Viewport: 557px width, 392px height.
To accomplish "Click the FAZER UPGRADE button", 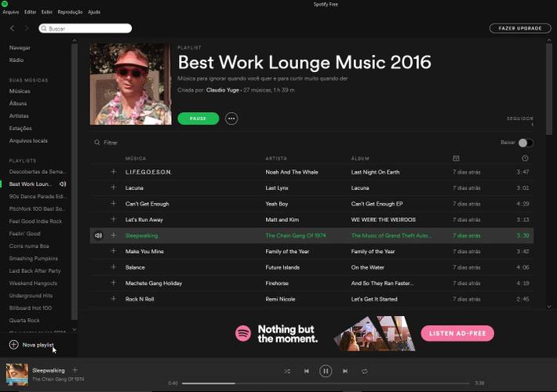I will [520, 28].
